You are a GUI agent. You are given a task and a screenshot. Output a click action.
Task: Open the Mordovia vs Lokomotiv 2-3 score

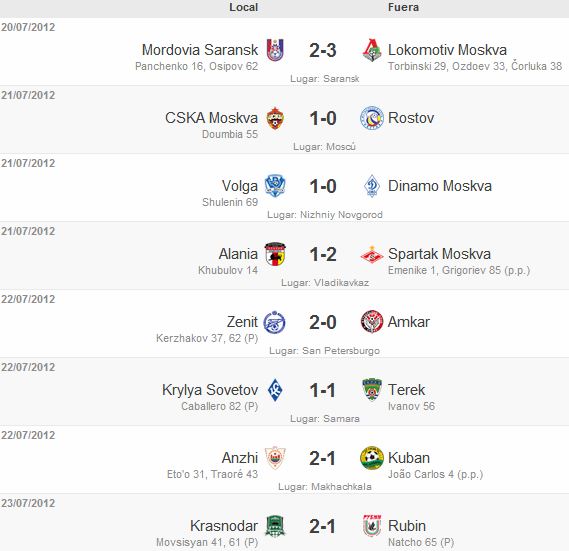pyautogui.click(x=323, y=50)
